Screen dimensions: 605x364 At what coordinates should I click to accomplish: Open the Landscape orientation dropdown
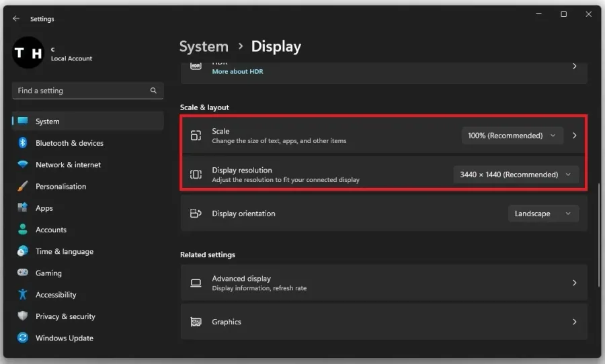543,214
